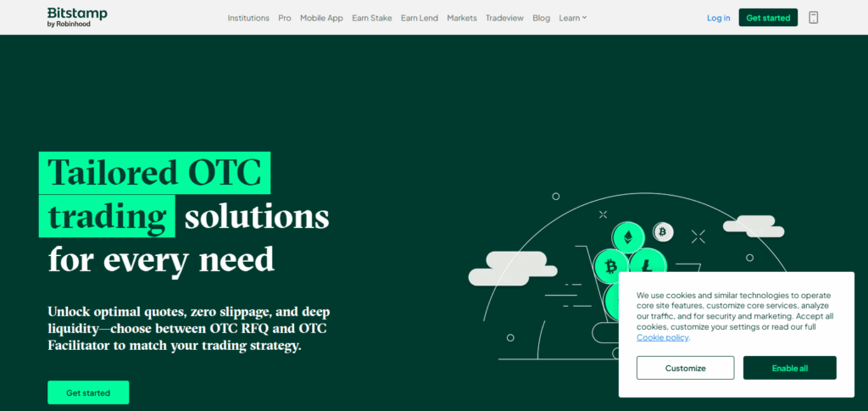Screen dimensions: 868x411
Task: Click the white cloud on the right
Action: click(753, 226)
